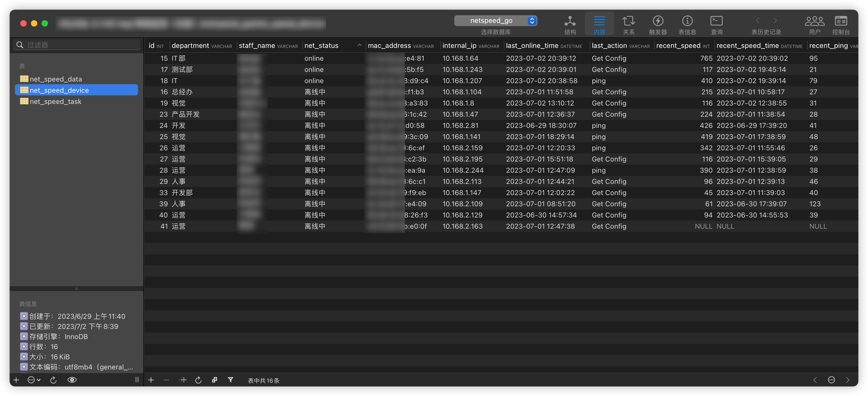Refresh the table content with reload button
The height and width of the screenshot is (396, 868).
[x=198, y=380]
